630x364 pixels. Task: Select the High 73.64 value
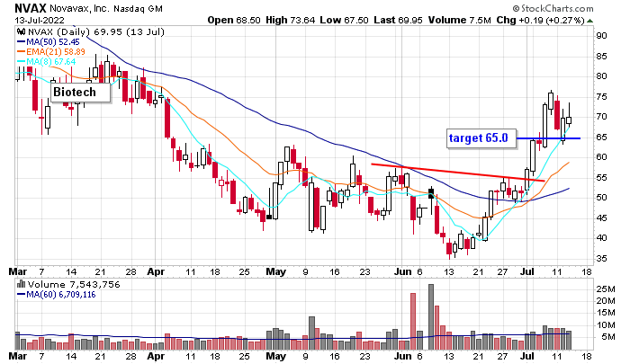[x=290, y=20]
